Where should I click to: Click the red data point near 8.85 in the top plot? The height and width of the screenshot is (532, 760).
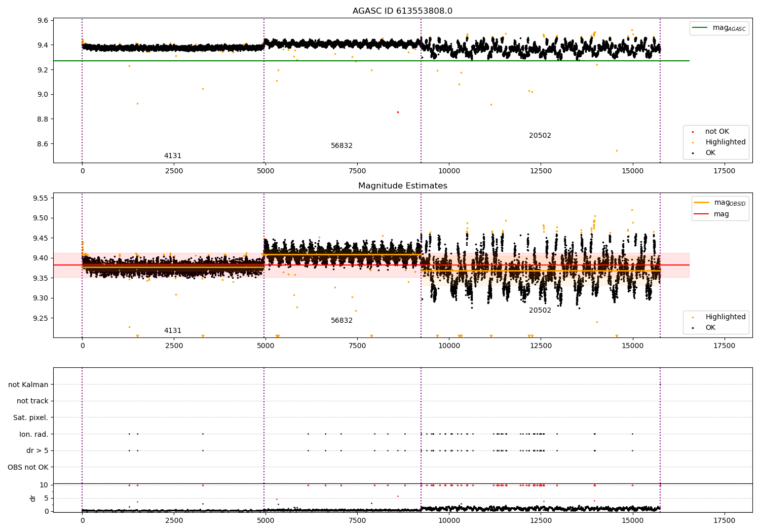pos(398,112)
